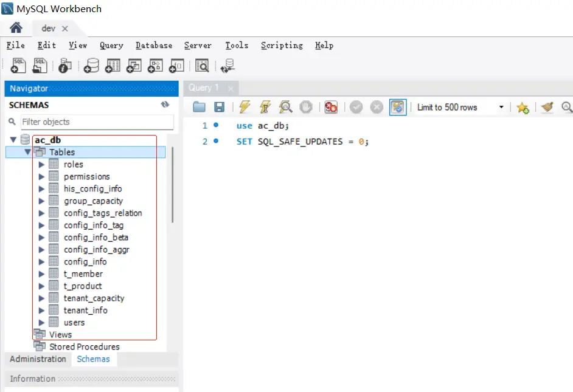Collapse the ac_db schema node
This screenshot has width=573, height=392.
coord(13,140)
